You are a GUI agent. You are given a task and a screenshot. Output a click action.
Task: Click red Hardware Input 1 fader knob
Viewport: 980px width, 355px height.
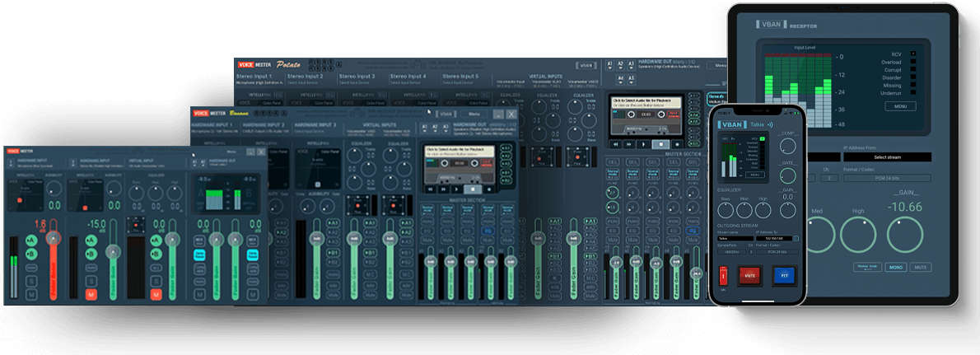54,237
